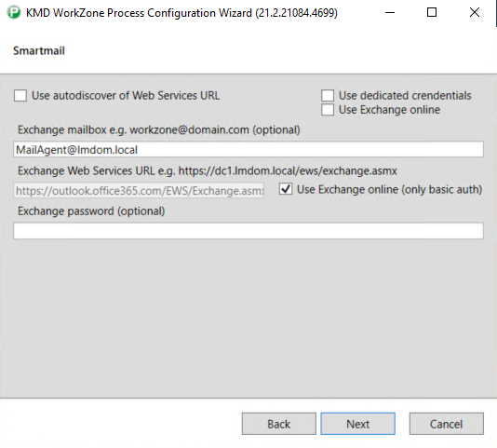Minimize the wizard window

click(390, 13)
